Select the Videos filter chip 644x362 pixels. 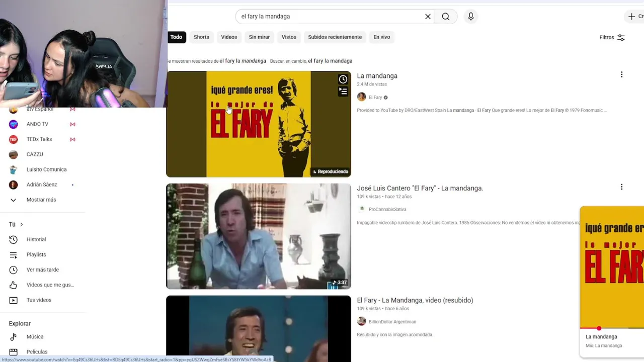coord(229,37)
